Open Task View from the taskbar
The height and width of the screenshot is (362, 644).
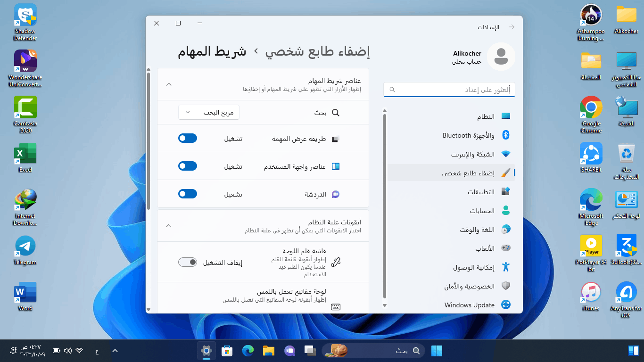click(310, 351)
